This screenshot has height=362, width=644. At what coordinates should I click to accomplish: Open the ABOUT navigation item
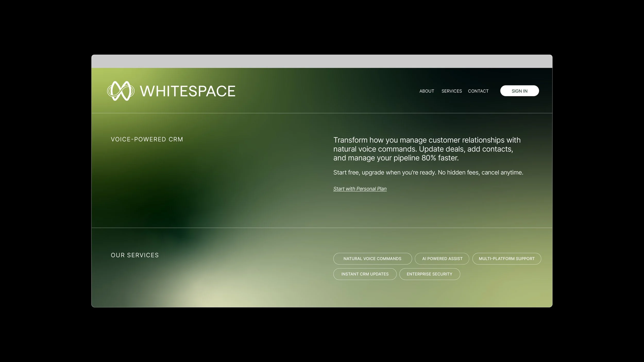click(x=427, y=91)
